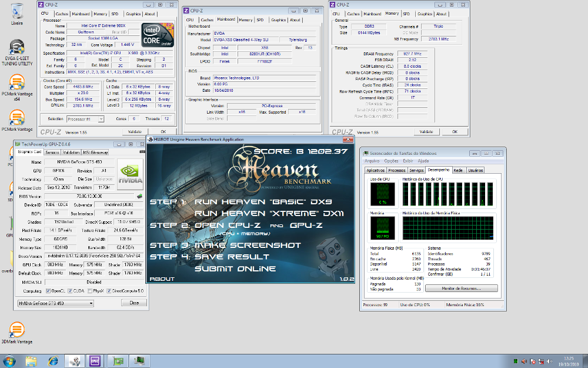The image size is (588, 368).
Task: Open the Windows Start orb
Action: [9, 362]
